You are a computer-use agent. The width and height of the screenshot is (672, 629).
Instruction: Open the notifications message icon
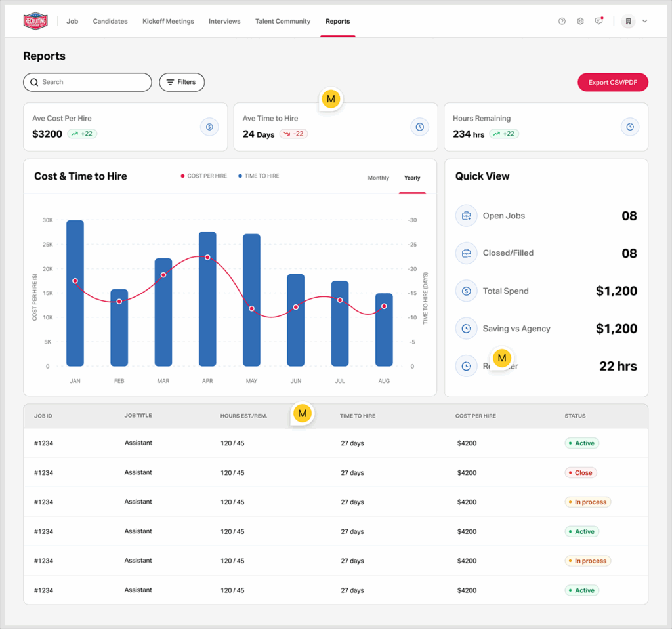598,20
